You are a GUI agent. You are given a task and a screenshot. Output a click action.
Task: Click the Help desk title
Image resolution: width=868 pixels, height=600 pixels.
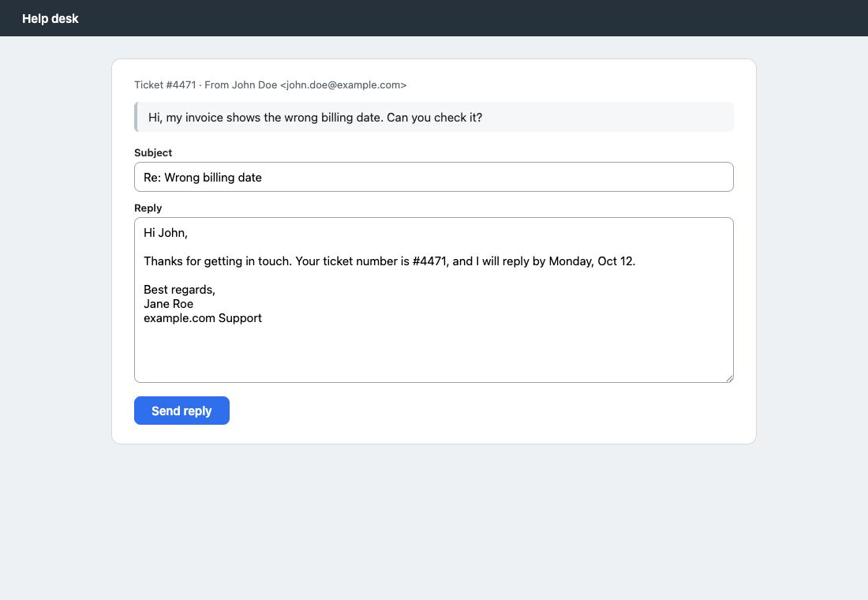coord(51,18)
